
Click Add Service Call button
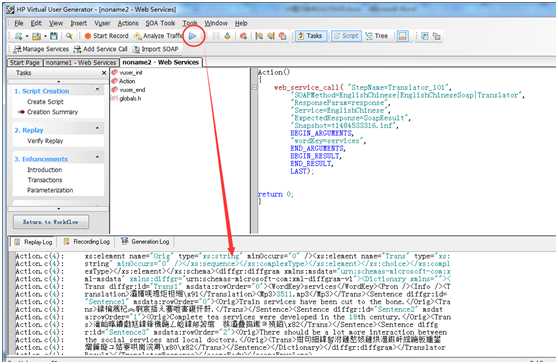point(101,49)
